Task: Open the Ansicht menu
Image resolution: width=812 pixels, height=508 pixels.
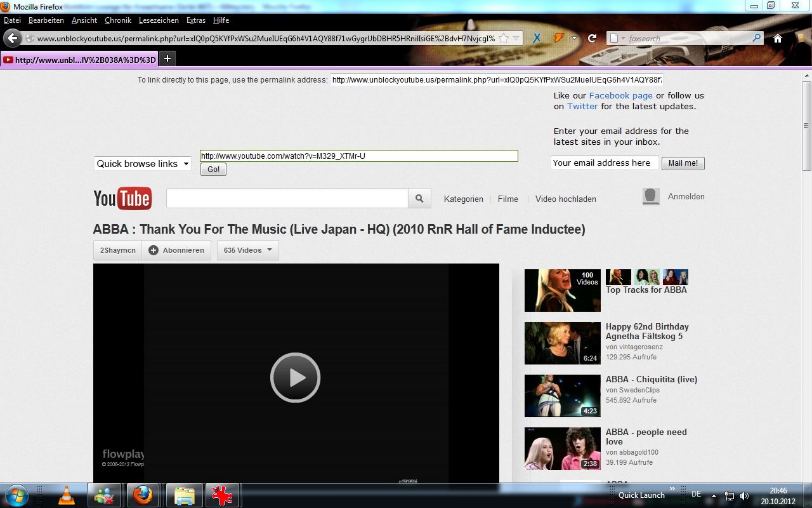Action: [x=84, y=20]
